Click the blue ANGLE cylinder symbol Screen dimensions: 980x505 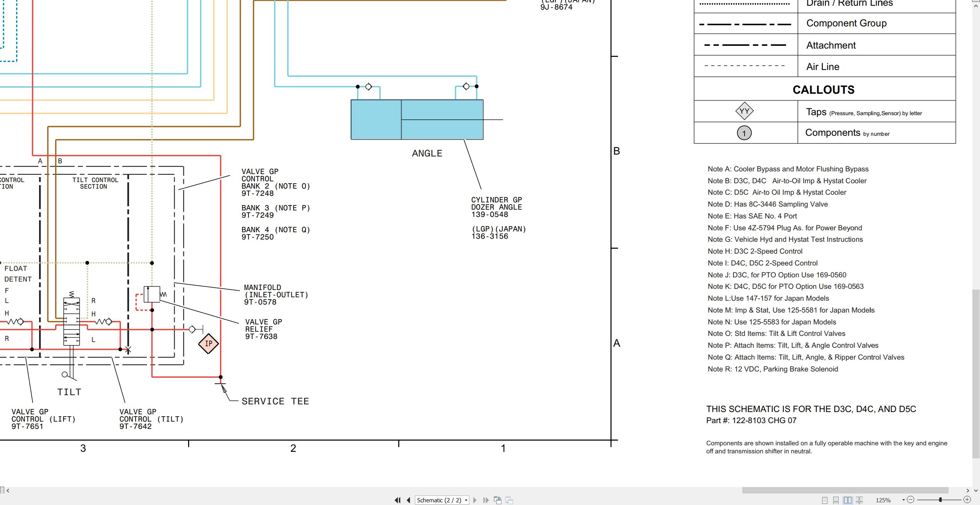pos(417,119)
